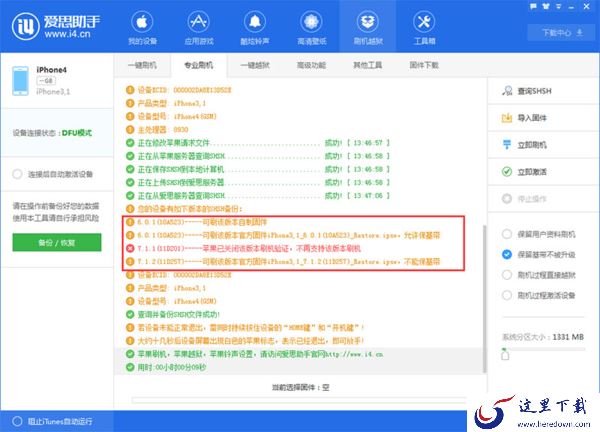Click the firmware progress bar at bottom
This screenshot has width=600, height=432.
pyautogui.click(x=299, y=401)
